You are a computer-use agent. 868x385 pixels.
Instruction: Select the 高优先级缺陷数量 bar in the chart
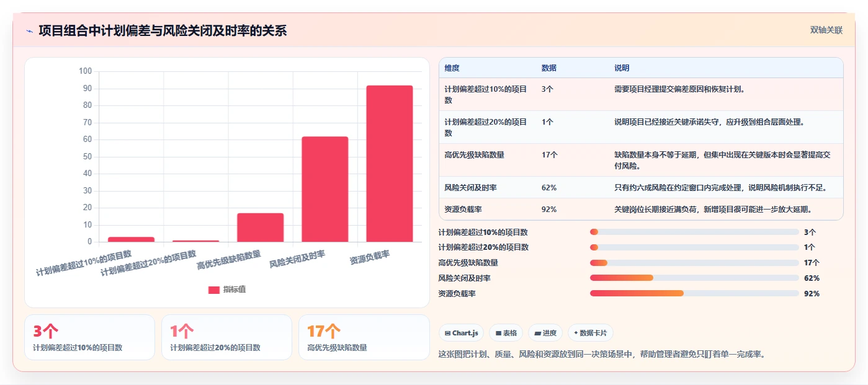261,228
